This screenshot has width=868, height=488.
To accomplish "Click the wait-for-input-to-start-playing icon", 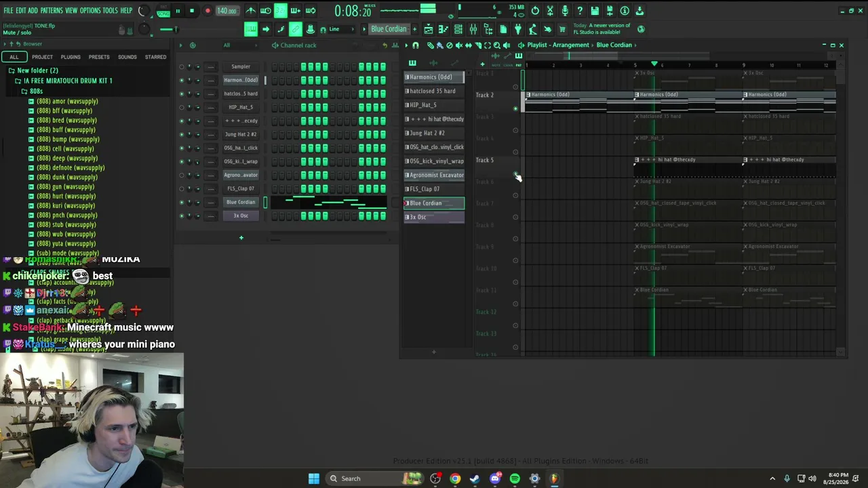I will click(266, 11).
